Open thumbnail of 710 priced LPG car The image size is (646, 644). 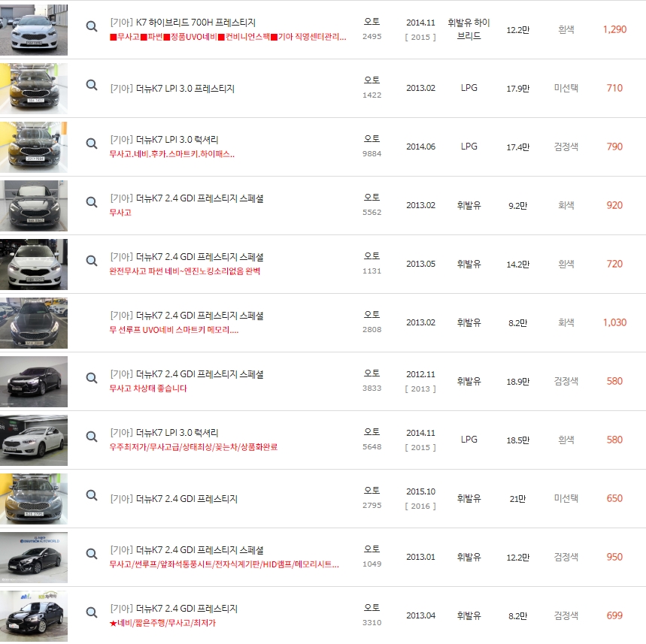pos(34,89)
